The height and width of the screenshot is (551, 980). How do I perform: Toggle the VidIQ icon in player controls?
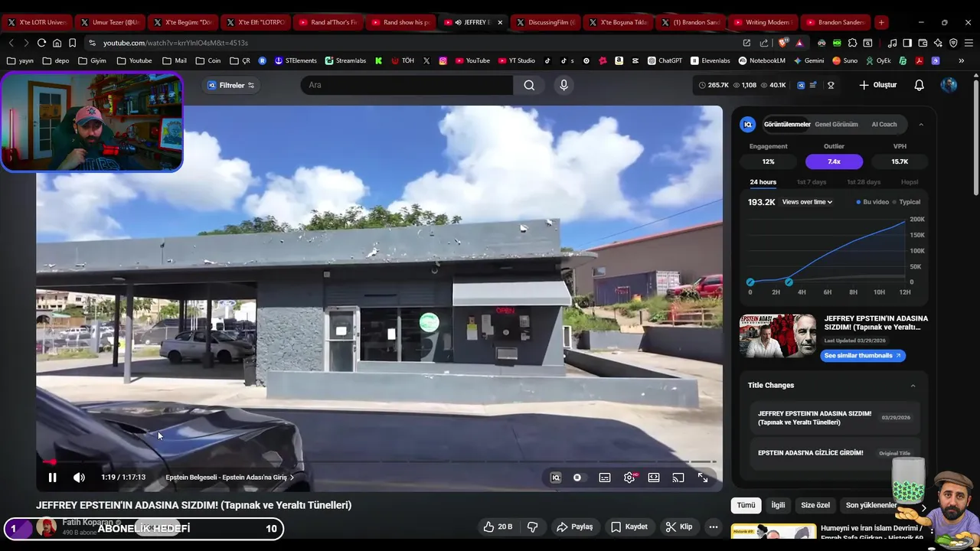[556, 478]
